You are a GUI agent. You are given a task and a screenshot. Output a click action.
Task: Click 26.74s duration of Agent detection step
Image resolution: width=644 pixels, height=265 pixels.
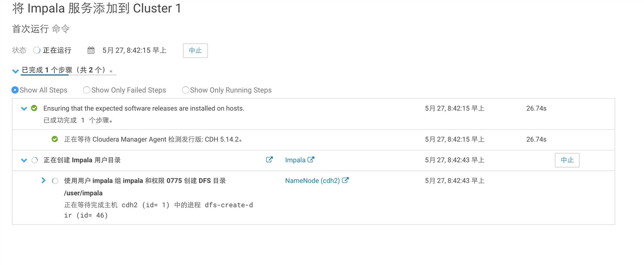point(536,139)
